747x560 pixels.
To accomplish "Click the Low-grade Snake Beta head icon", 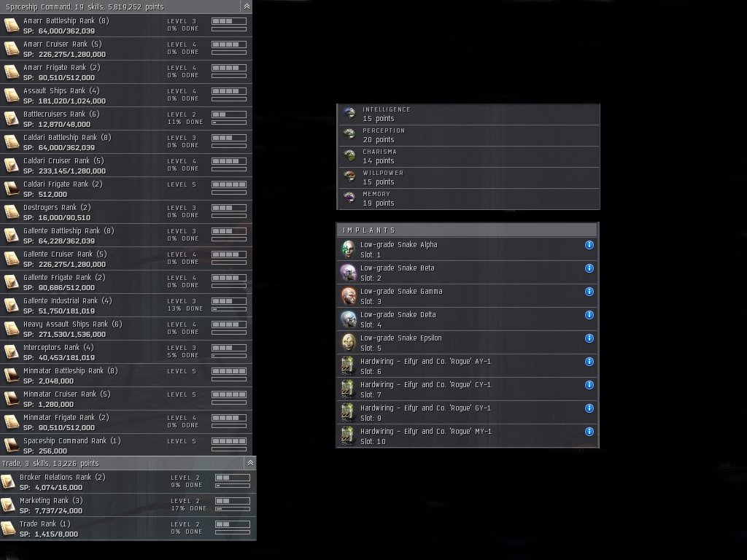I will (x=348, y=273).
